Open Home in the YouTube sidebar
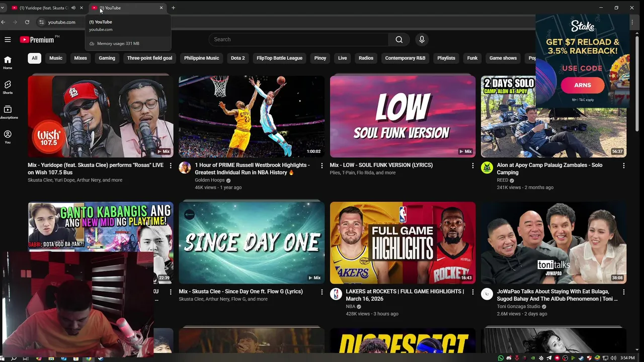 click(x=8, y=63)
